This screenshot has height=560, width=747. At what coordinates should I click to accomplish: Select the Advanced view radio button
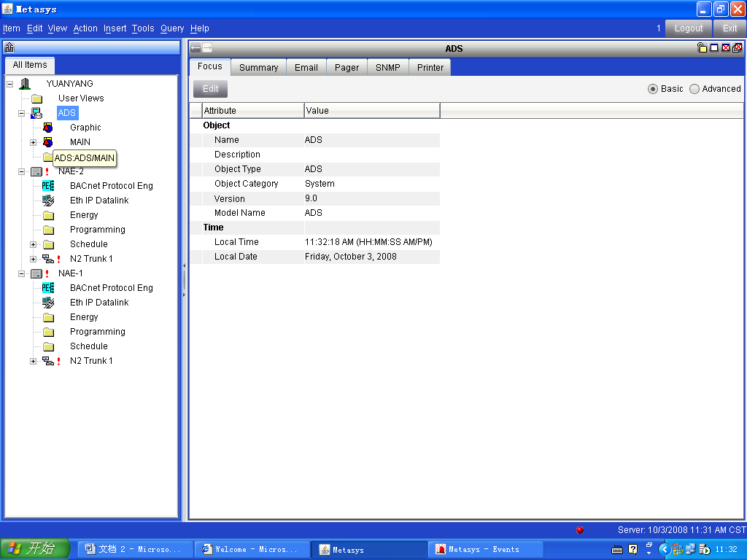(x=694, y=89)
